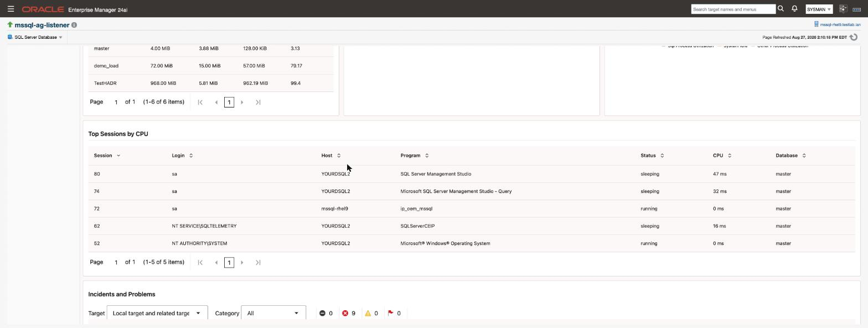This screenshot has height=328, width=868.
Task: Open the Target dropdown in Incidents
Action: point(157,314)
